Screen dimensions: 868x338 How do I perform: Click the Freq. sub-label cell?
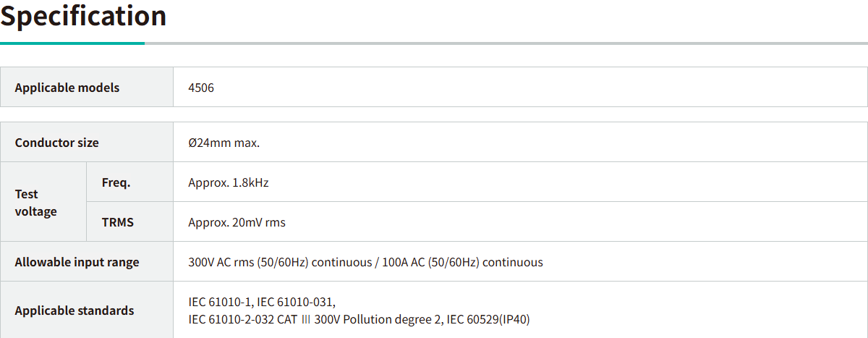(x=116, y=182)
